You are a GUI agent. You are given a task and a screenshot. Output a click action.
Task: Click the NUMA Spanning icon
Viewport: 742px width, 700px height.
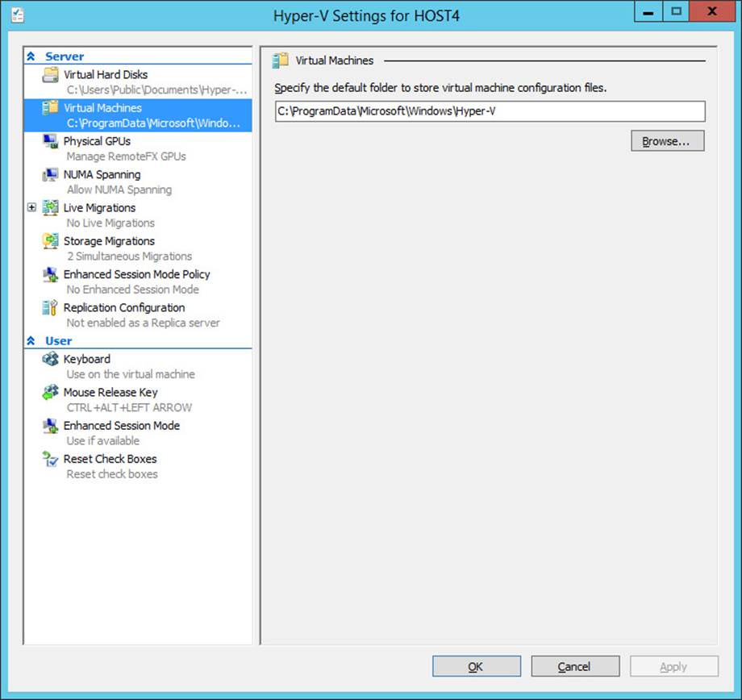(x=50, y=175)
